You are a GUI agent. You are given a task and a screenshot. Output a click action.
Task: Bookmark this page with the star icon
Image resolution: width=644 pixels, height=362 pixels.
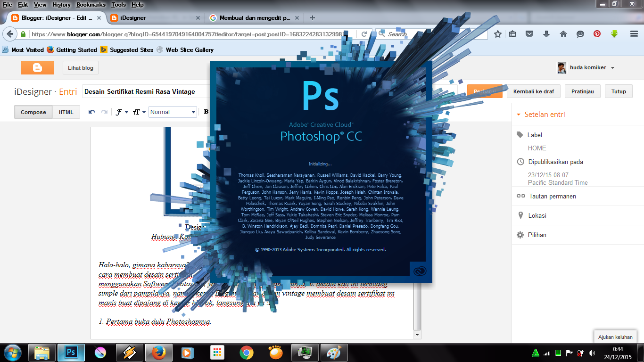[x=497, y=34]
